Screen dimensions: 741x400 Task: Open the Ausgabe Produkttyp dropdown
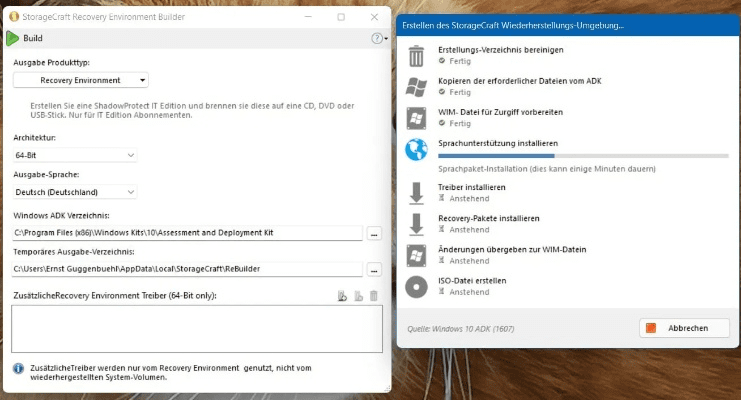point(81,80)
